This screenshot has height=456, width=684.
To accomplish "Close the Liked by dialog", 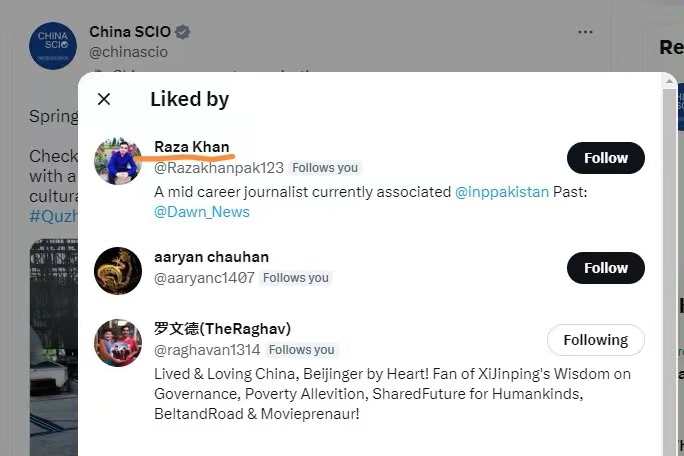I will (x=104, y=99).
